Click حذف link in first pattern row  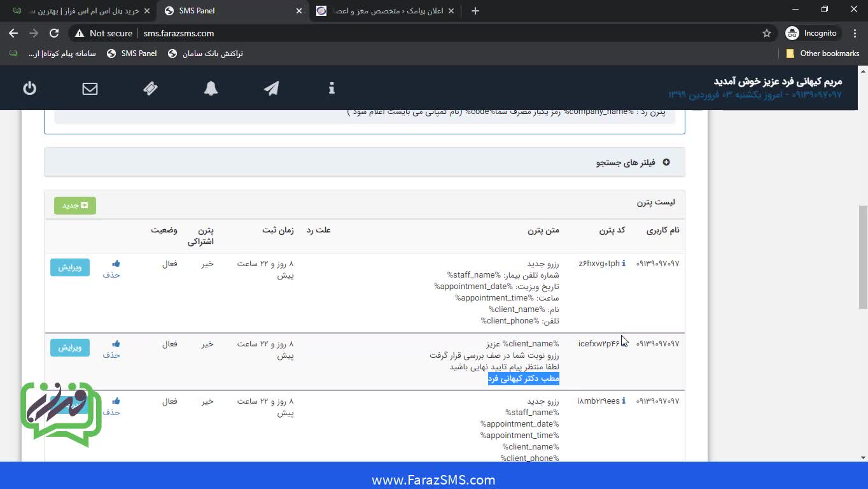(x=111, y=275)
